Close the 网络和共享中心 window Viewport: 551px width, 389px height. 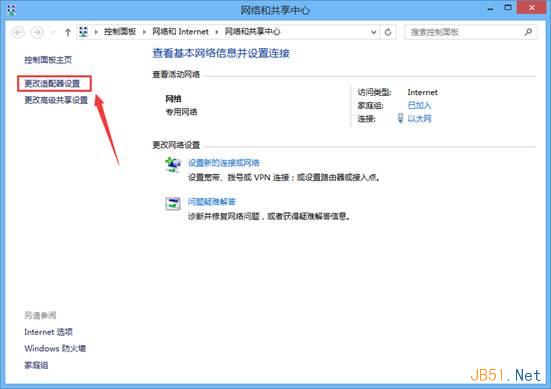click(532, 7)
